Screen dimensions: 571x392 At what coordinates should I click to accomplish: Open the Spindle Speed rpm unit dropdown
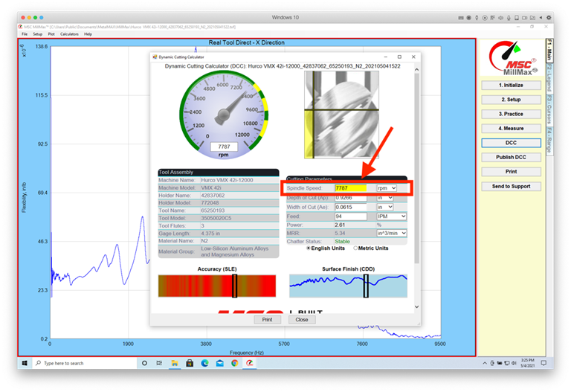coord(387,188)
